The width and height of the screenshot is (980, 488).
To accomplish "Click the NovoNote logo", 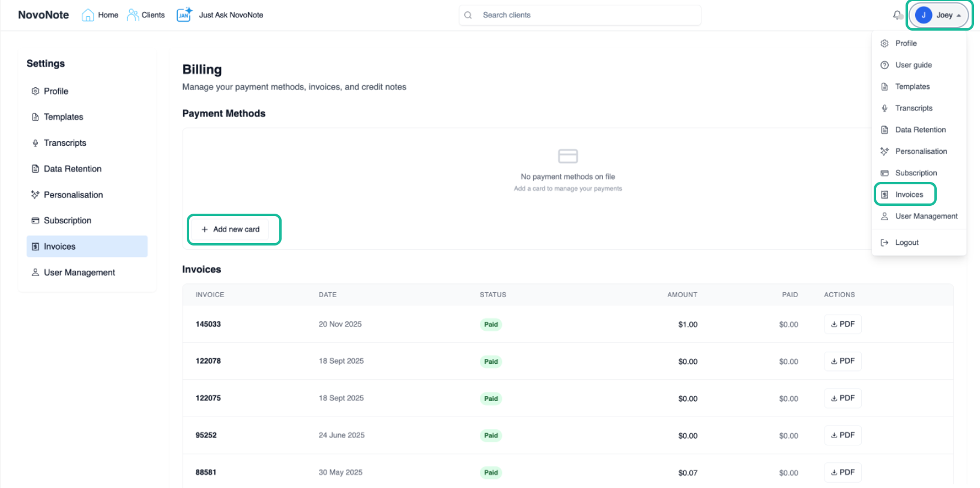I will click(43, 15).
